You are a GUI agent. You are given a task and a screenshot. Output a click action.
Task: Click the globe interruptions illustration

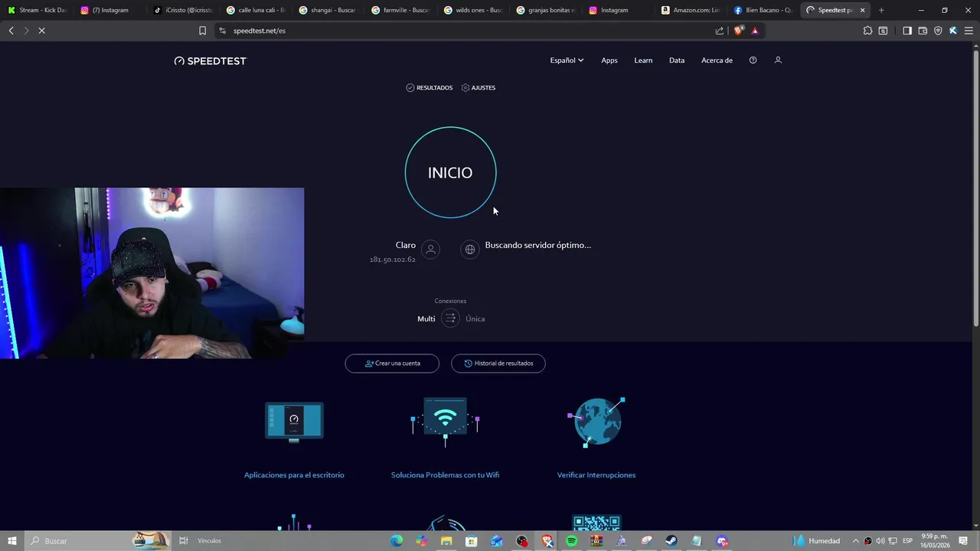coord(596,422)
